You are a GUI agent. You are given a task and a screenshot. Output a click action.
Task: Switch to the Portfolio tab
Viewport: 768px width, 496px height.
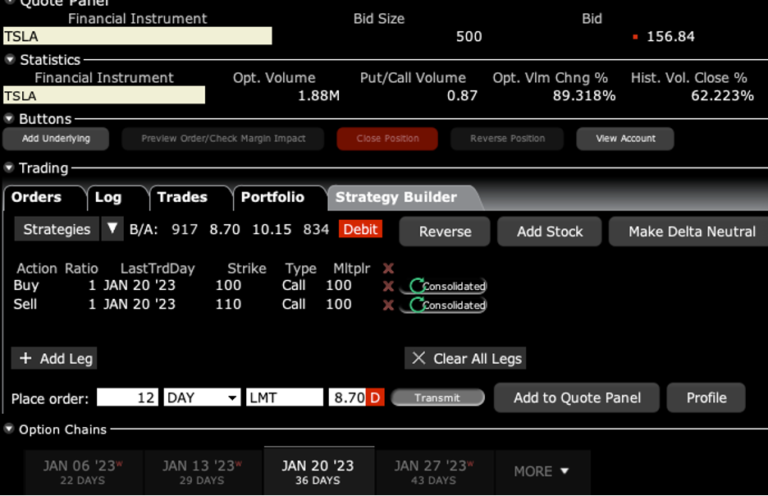(272, 197)
